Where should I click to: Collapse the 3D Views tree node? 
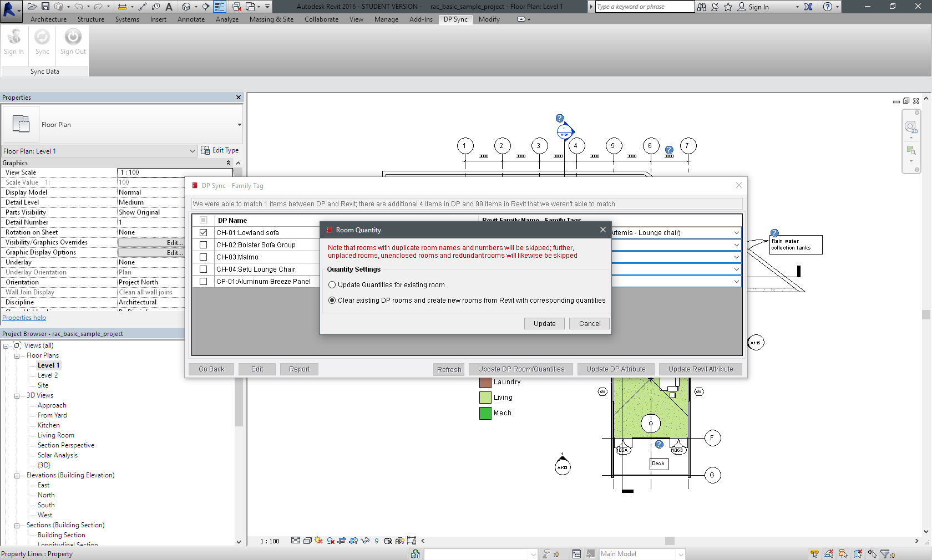[17, 395]
